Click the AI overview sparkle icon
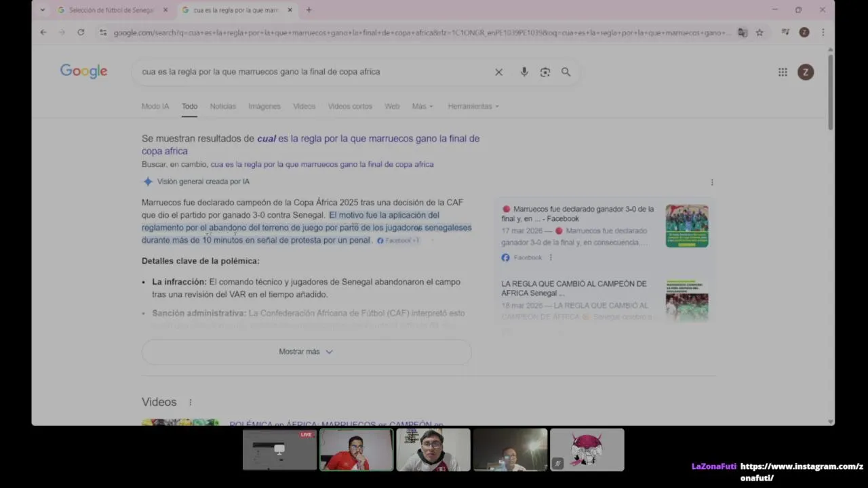868x488 pixels. 148,182
